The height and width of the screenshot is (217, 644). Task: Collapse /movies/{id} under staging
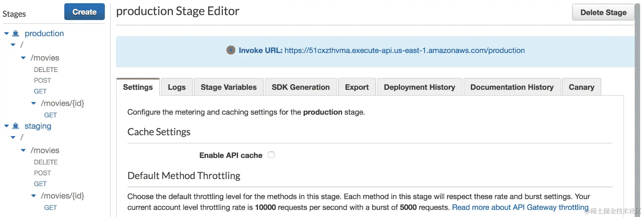[34, 196]
